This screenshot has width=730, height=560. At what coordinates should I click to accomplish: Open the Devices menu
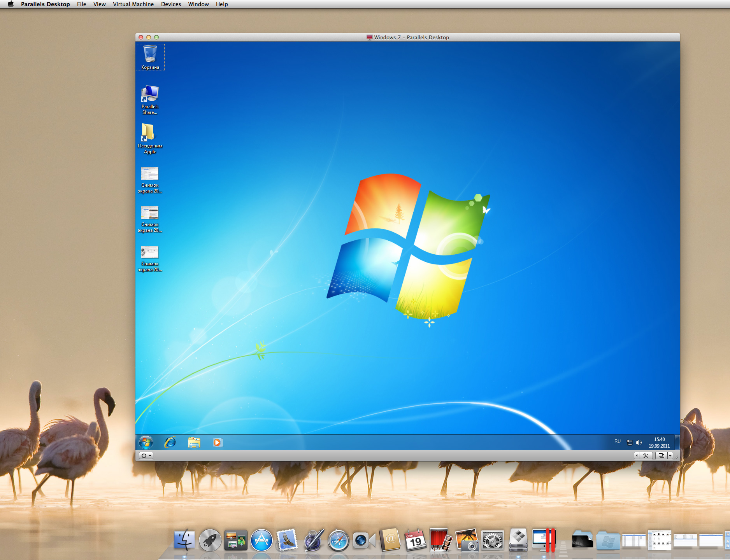171,4
